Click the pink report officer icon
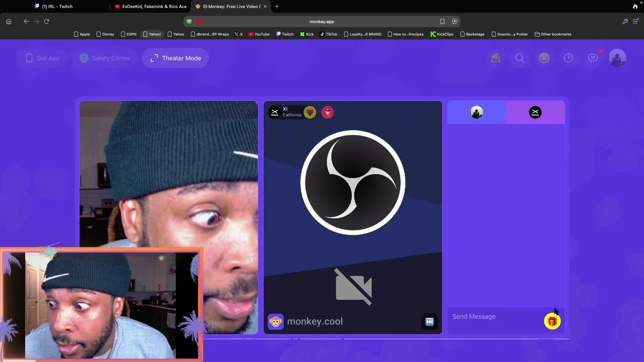Screen dimensions: 644x362 tap(328, 112)
